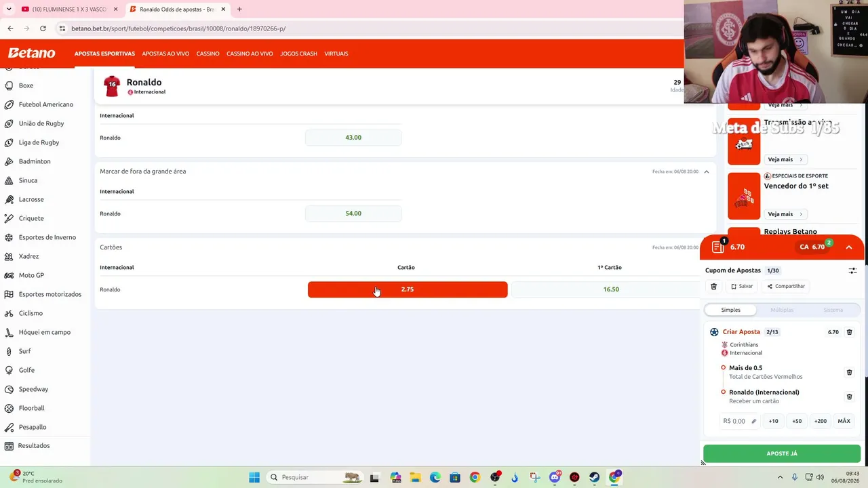Switch to the Sistema bet tab
This screenshot has width=868, height=488.
[x=833, y=310]
